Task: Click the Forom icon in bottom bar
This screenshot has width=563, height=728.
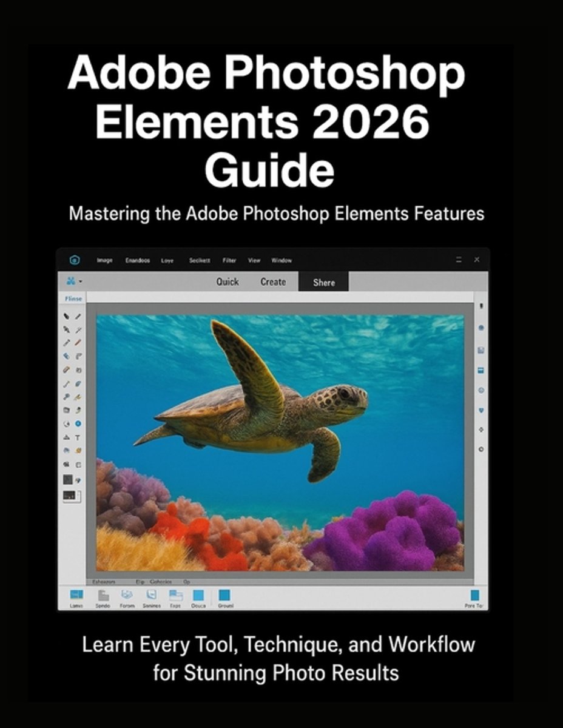Action: [127, 595]
